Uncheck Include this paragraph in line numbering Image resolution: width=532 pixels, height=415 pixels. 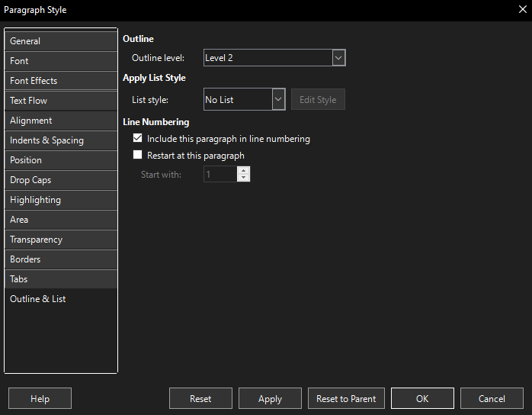click(x=137, y=138)
